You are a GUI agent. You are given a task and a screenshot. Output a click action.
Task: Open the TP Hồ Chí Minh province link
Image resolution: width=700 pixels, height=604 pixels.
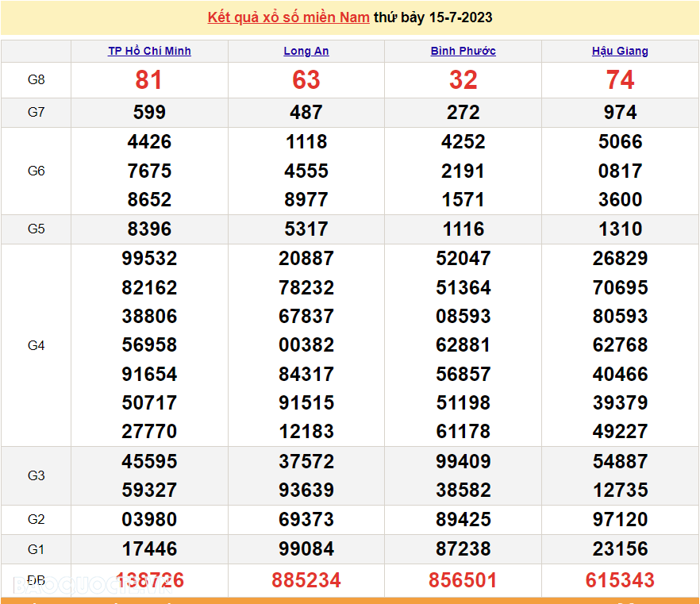coord(149,51)
